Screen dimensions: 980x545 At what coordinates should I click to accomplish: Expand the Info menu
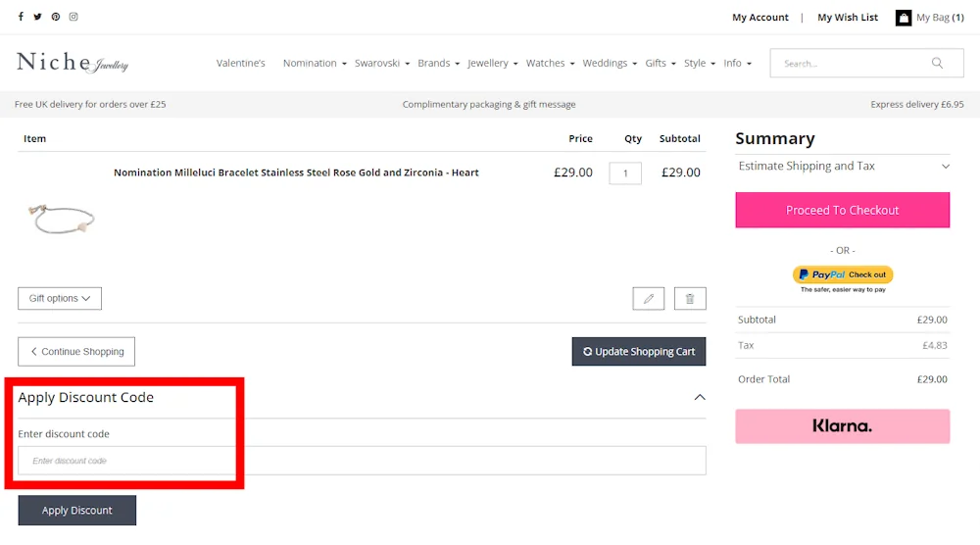738,63
